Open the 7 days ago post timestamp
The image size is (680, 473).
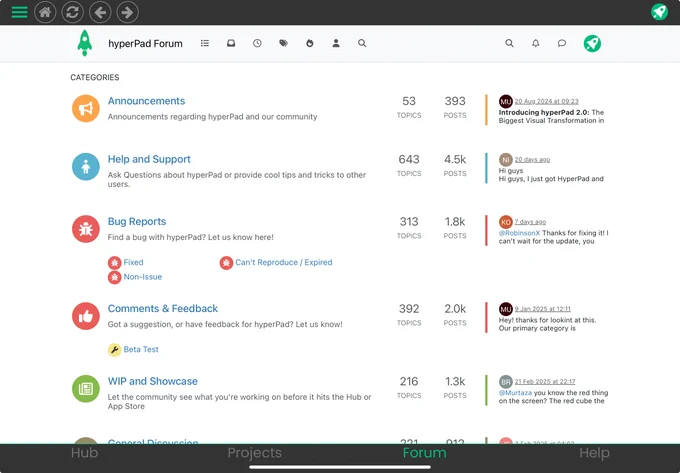(530, 222)
